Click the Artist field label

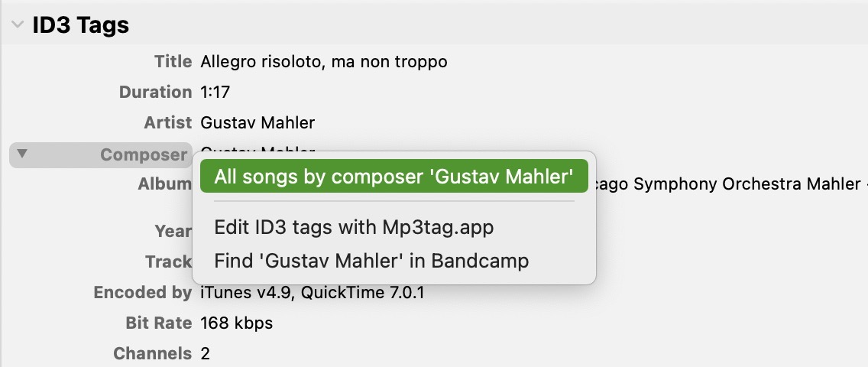168,122
